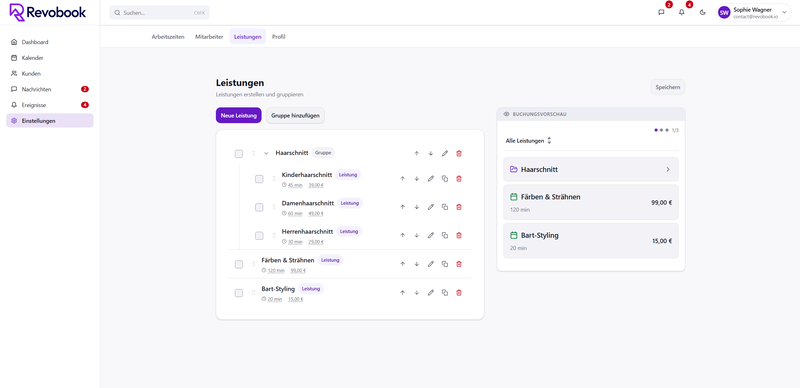Grab Haarschnitt drag handle

click(x=253, y=154)
